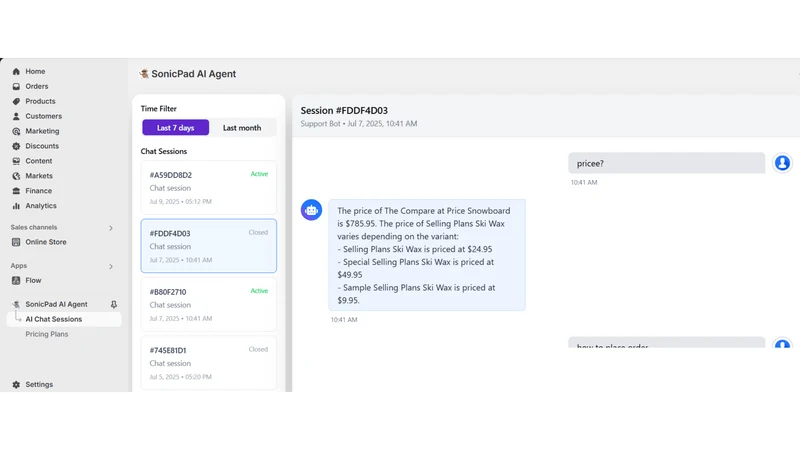Click the Content icon in sidebar
Image resolution: width=800 pixels, height=450 pixels.
tap(16, 161)
